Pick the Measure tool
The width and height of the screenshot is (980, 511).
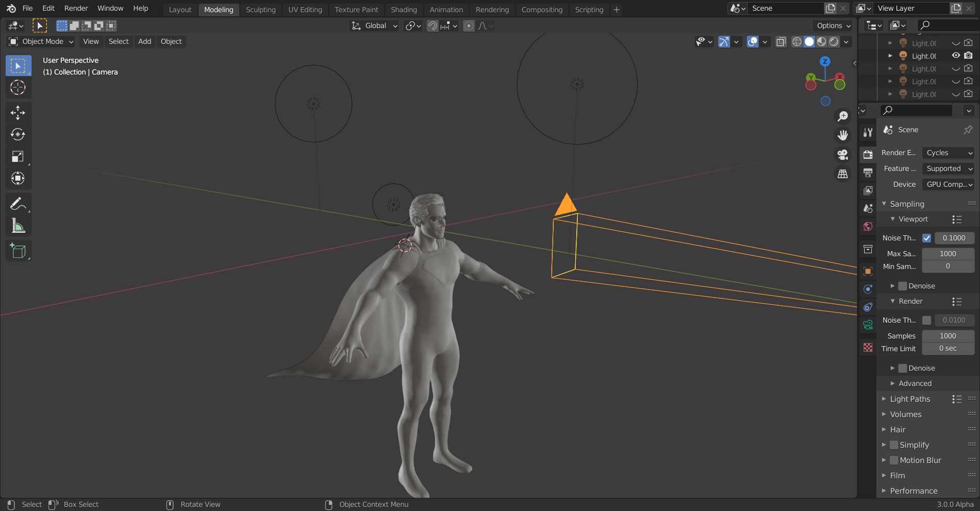(x=18, y=226)
